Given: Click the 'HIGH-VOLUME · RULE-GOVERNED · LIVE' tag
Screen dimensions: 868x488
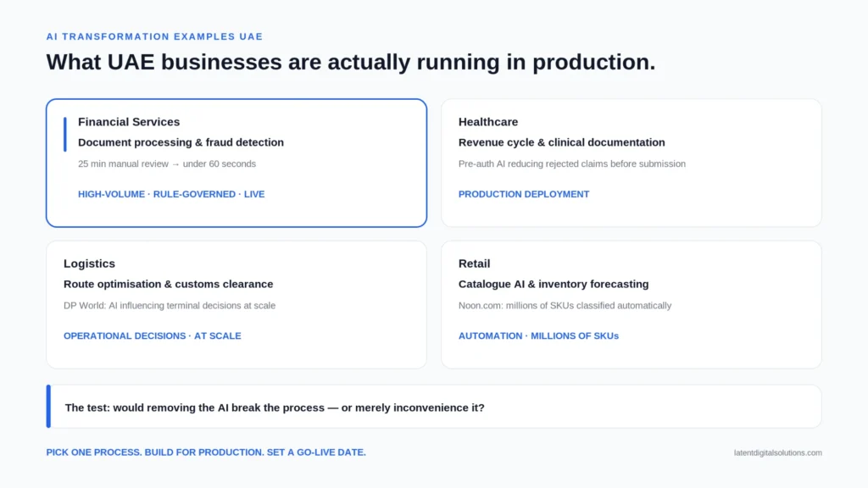Looking at the screenshot, I should click(171, 194).
